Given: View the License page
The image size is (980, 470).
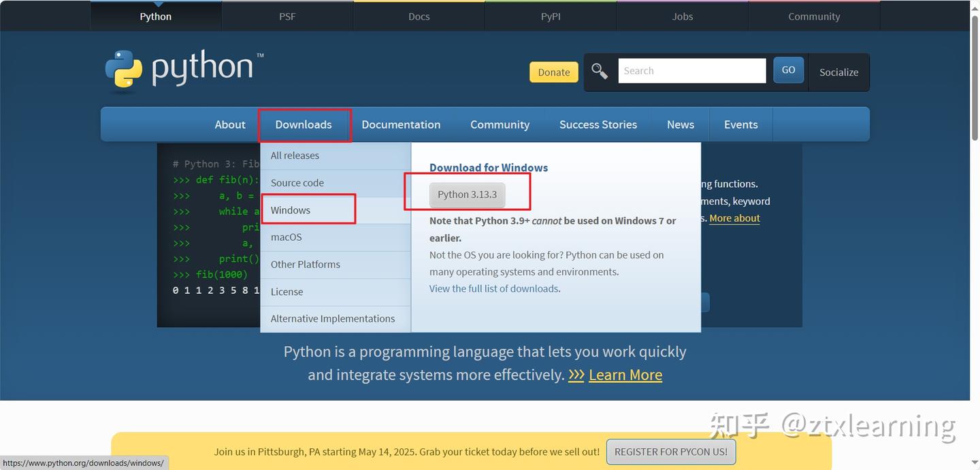Looking at the screenshot, I should [287, 291].
